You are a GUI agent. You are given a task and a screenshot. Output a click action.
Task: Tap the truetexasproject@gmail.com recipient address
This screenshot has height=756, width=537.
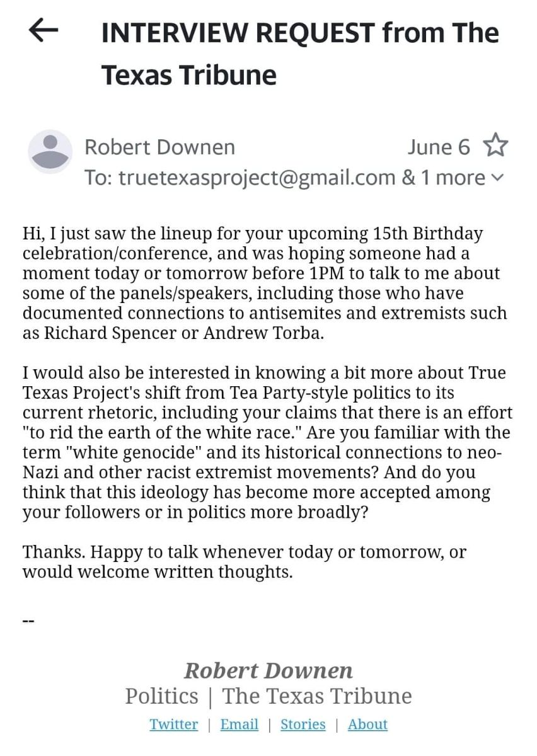(x=257, y=178)
